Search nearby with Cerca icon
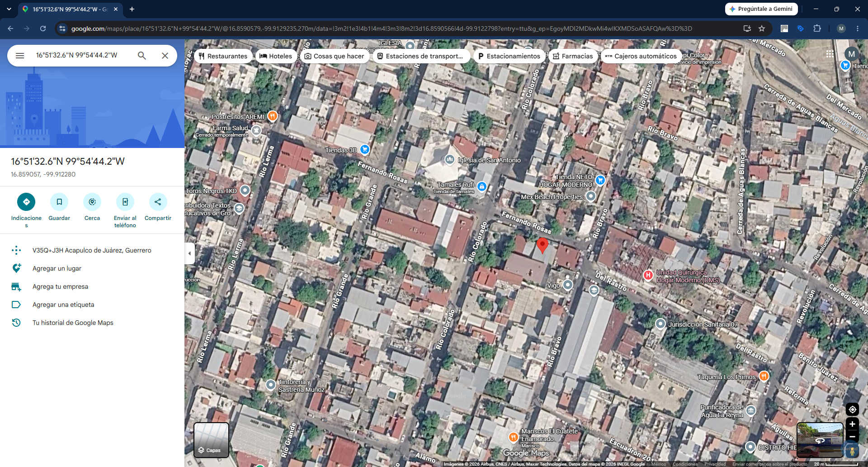The image size is (868, 467). [92, 202]
